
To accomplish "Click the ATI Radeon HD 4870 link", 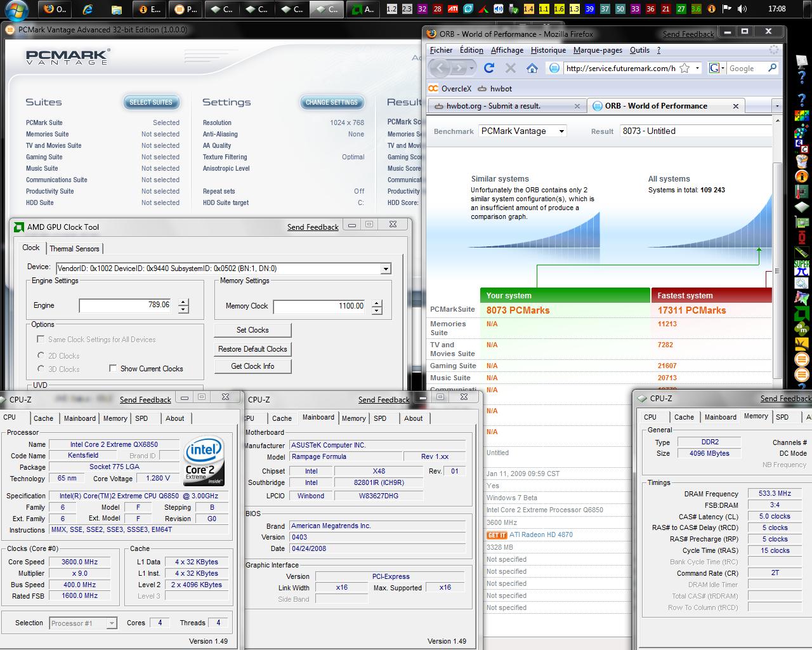I will point(541,534).
